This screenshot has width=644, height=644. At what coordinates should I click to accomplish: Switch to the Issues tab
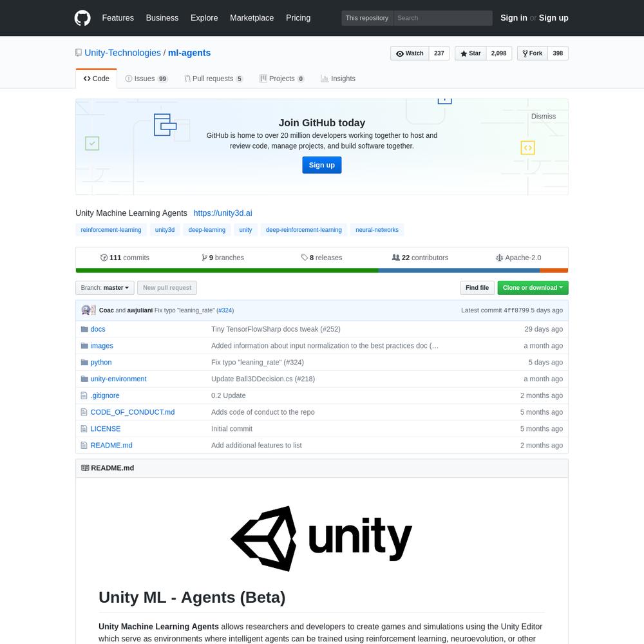[147, 79]
